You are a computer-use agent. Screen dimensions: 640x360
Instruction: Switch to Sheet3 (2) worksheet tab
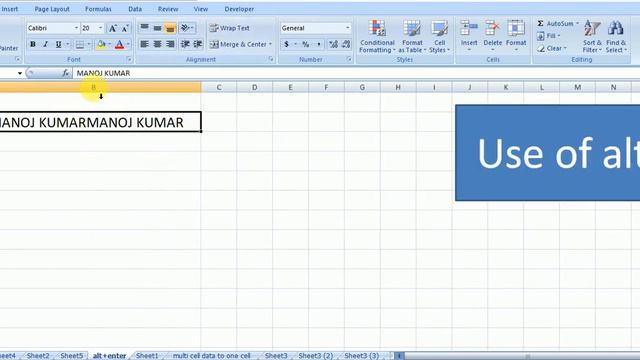316,356
